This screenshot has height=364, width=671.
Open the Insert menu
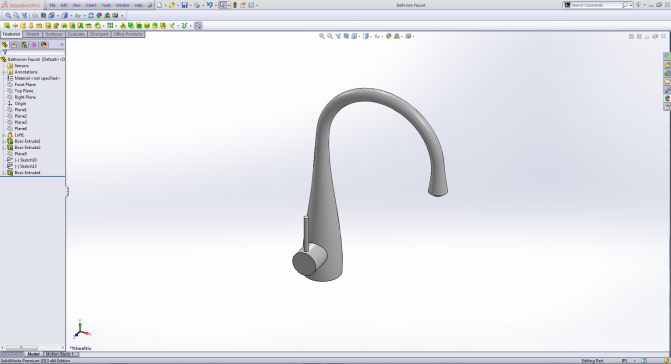(x=91, y=5)
